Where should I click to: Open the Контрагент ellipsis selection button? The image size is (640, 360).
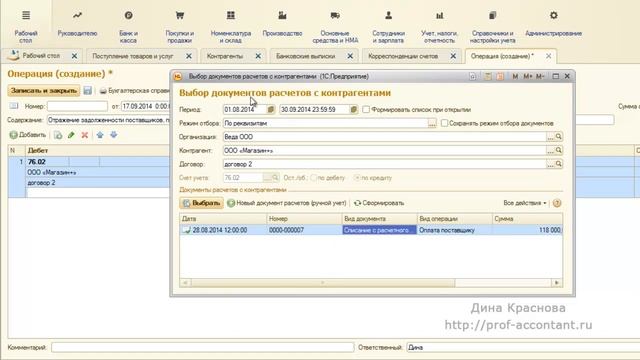click(x=550, y=150)
